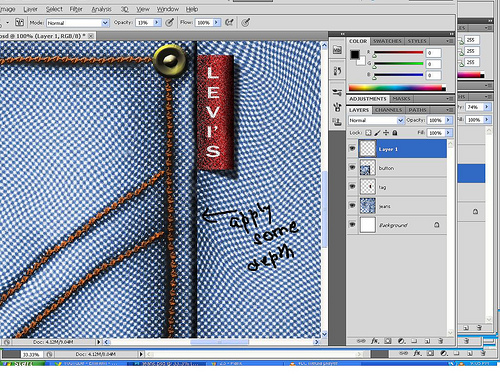Click the red R color slider
500x375 pixels.
click(398, 52)
